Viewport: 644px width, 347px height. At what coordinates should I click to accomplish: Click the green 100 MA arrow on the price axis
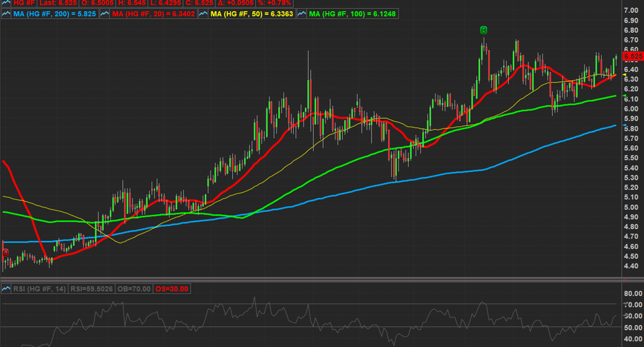[625, 96]
